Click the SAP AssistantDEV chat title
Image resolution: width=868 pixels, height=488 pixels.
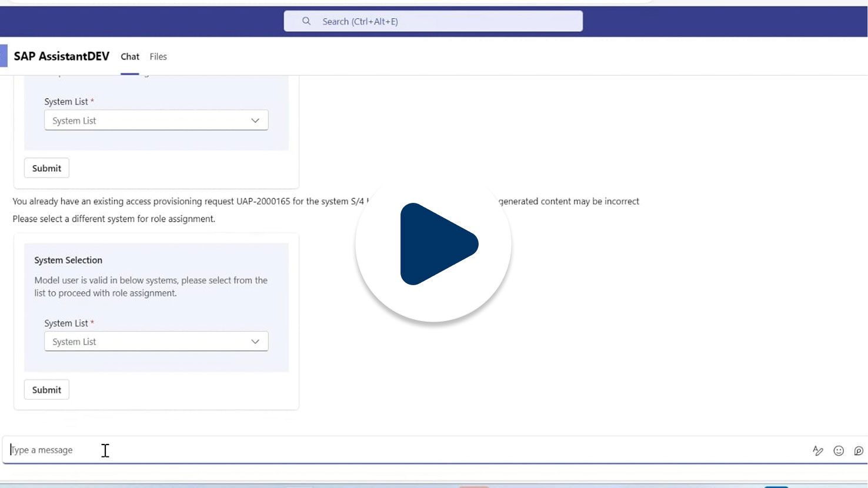[x=62, y=56]
